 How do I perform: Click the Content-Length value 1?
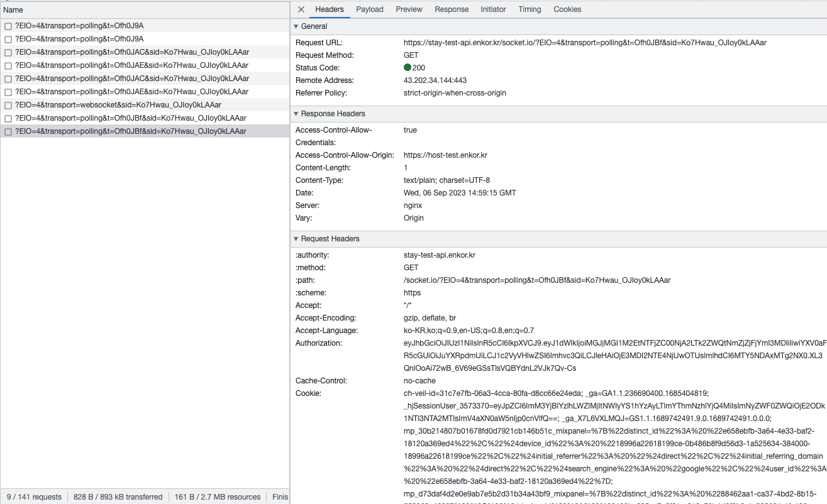pyautogui.click(x=406, y=168)
